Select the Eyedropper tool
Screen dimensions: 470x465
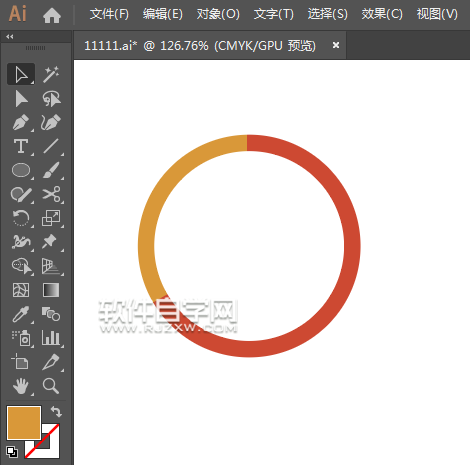tap(21, 314)
